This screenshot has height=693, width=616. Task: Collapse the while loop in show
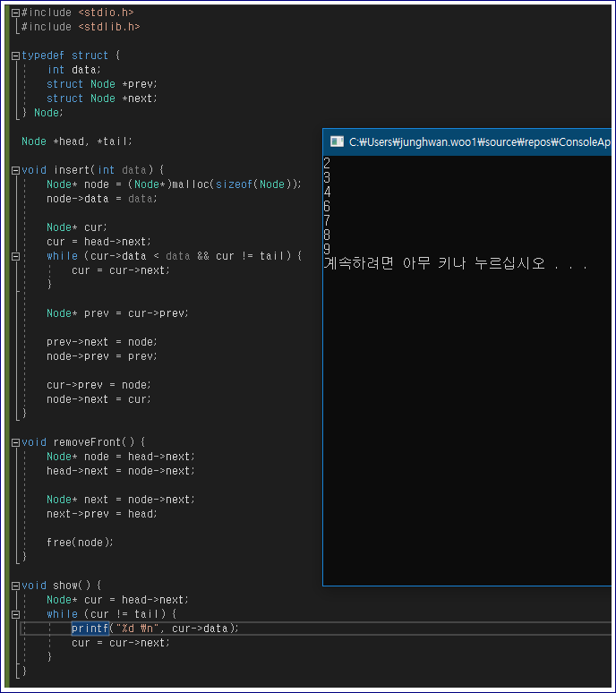[x=15, y=614]
